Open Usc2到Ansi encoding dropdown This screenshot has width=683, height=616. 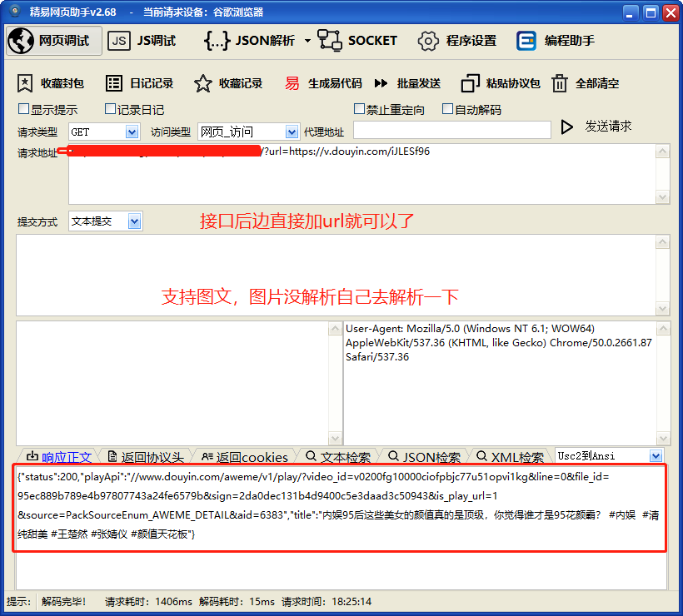point(656,456)
